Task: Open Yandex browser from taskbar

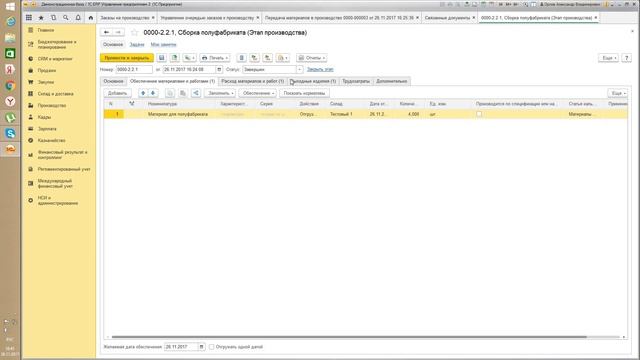Action: tap(10, 102)
